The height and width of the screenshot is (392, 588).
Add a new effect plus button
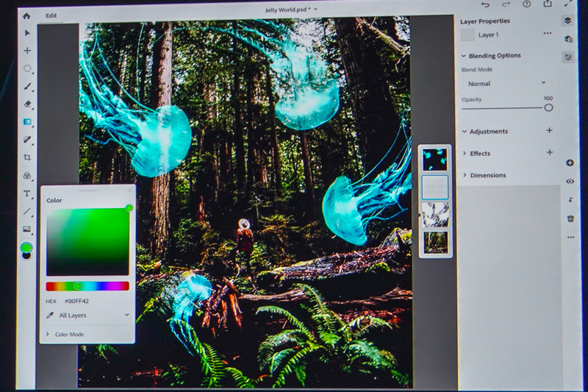point(549,152)
